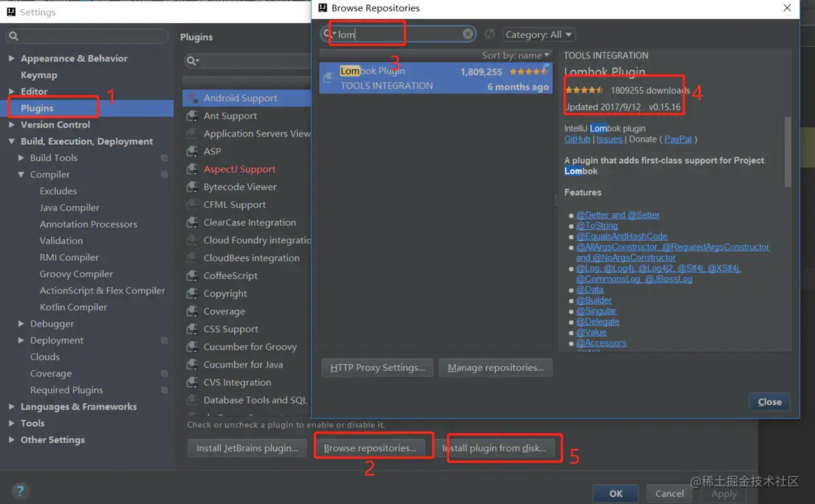Open the PayPal donate link

678,139
